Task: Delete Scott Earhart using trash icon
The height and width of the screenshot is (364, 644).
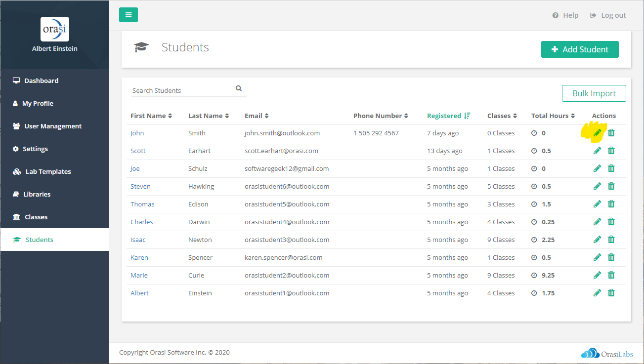Action: [x=611, y=151]
